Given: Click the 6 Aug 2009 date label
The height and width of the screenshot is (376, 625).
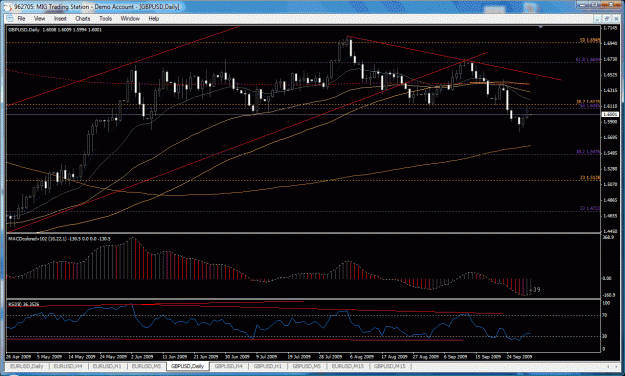Looking at the screenshot, I should coord(362,356).
